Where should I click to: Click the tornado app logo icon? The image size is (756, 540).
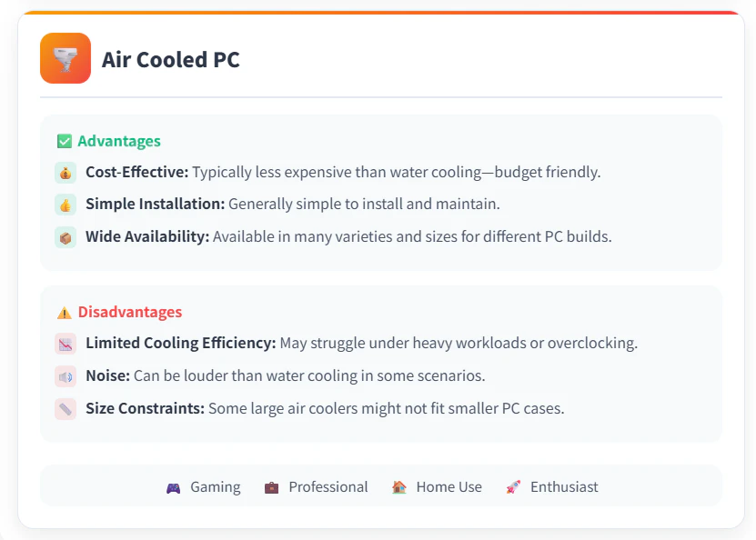65,58
